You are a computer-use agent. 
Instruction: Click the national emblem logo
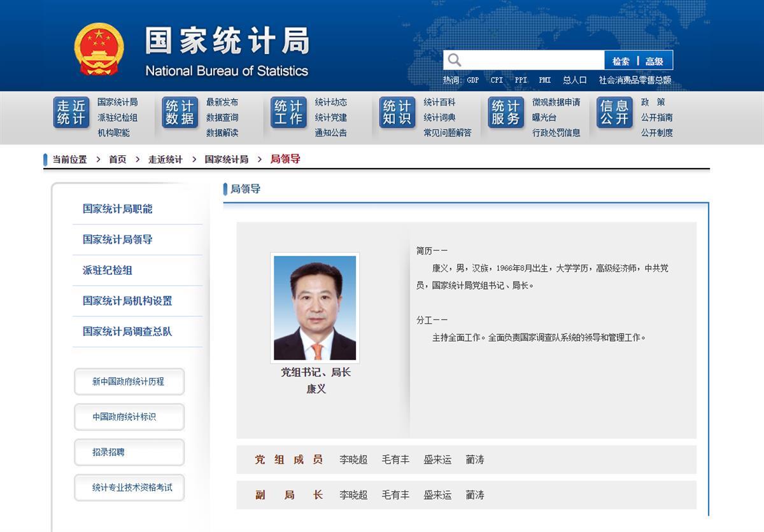(99, 50)
